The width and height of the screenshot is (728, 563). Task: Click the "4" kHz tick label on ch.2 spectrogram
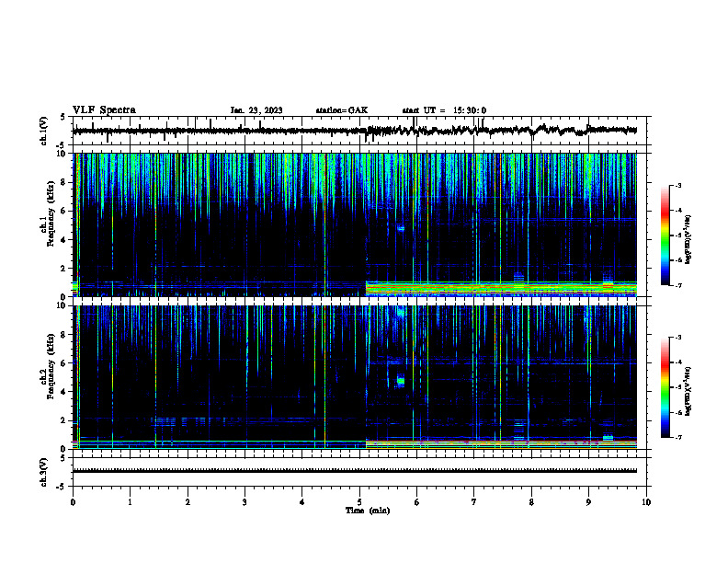point(64,392)
